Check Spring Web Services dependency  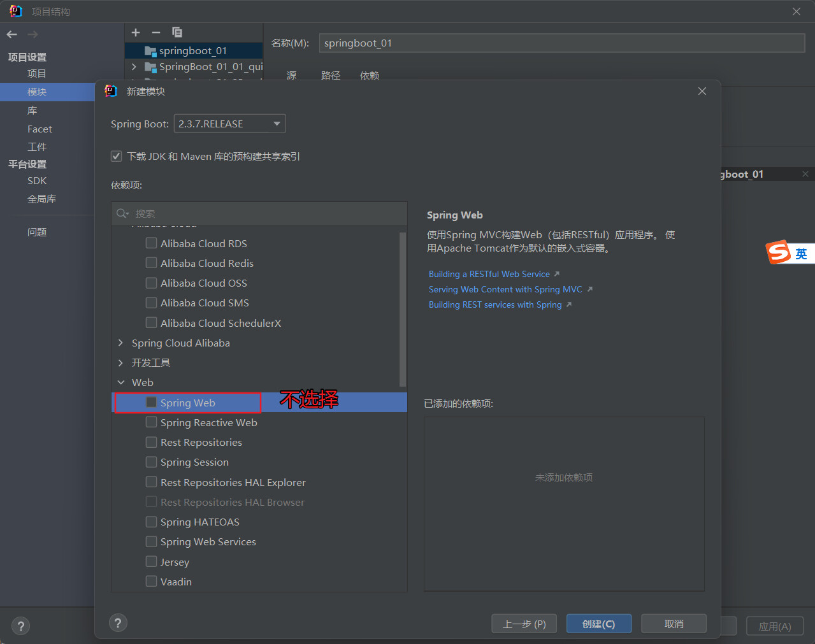(151, 541)
